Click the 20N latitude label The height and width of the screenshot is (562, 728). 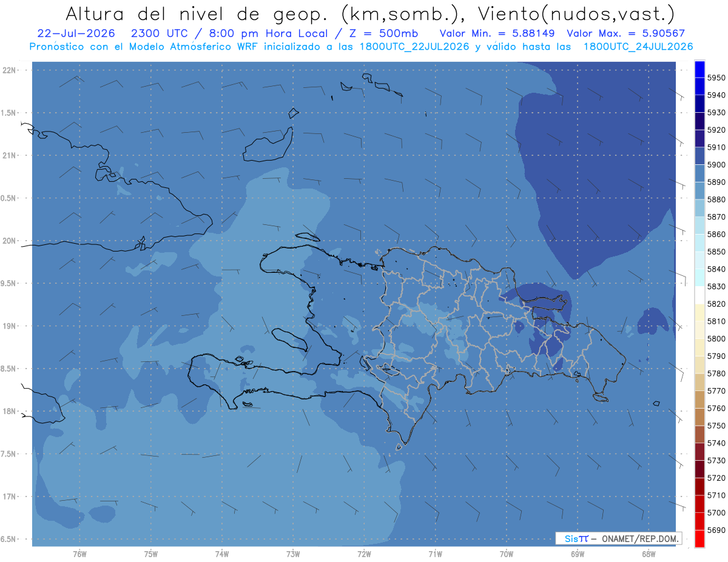point(10,241)
